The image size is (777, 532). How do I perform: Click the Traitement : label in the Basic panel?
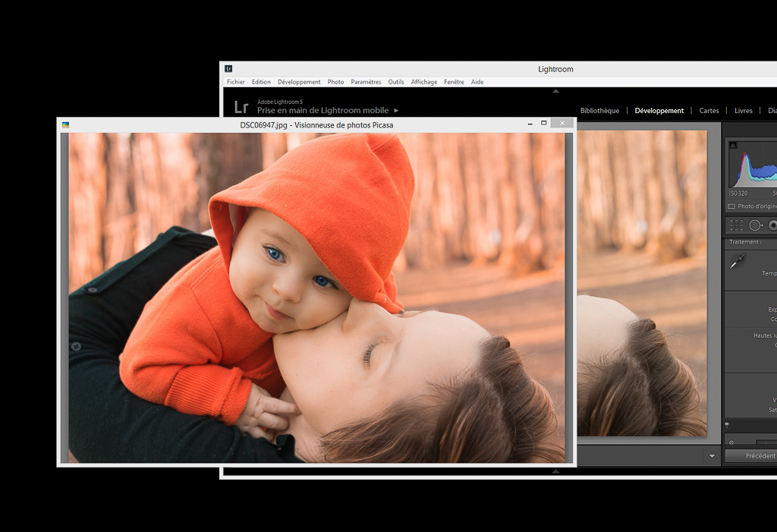tap(745, 242)
